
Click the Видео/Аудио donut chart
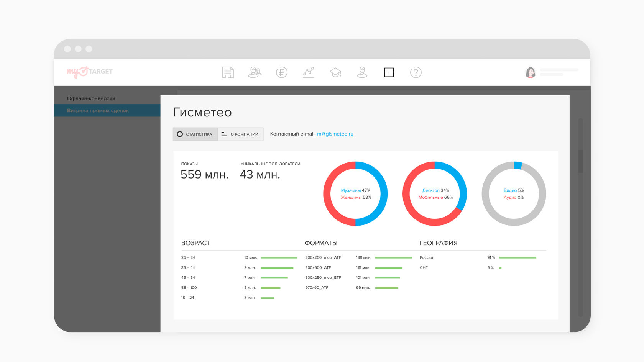pyautogui.click(x=514, y=193)
